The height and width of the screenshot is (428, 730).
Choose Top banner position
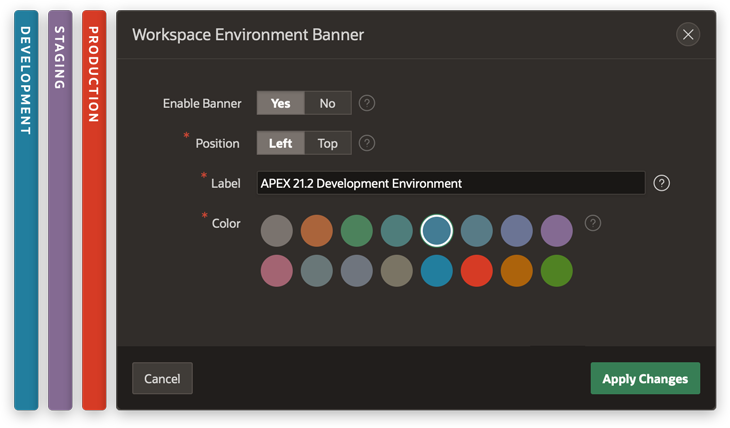click(x=327, y=143)
